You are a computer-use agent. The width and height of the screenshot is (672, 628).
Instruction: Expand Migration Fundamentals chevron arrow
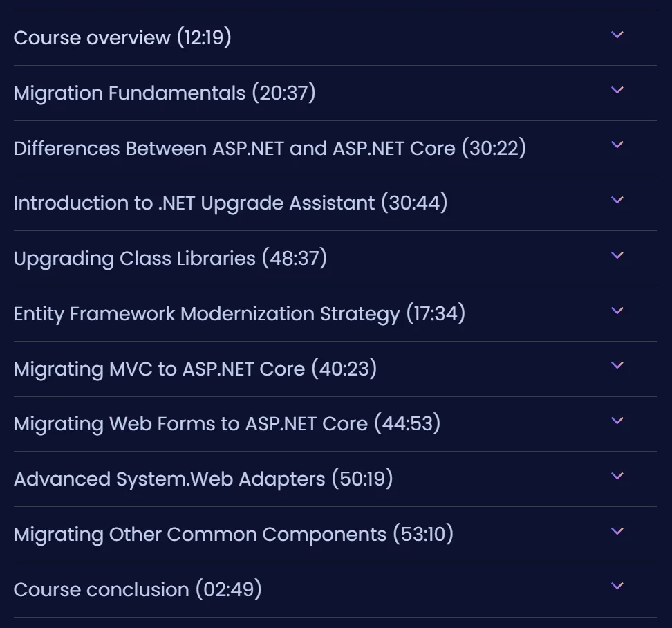[617, 90]
